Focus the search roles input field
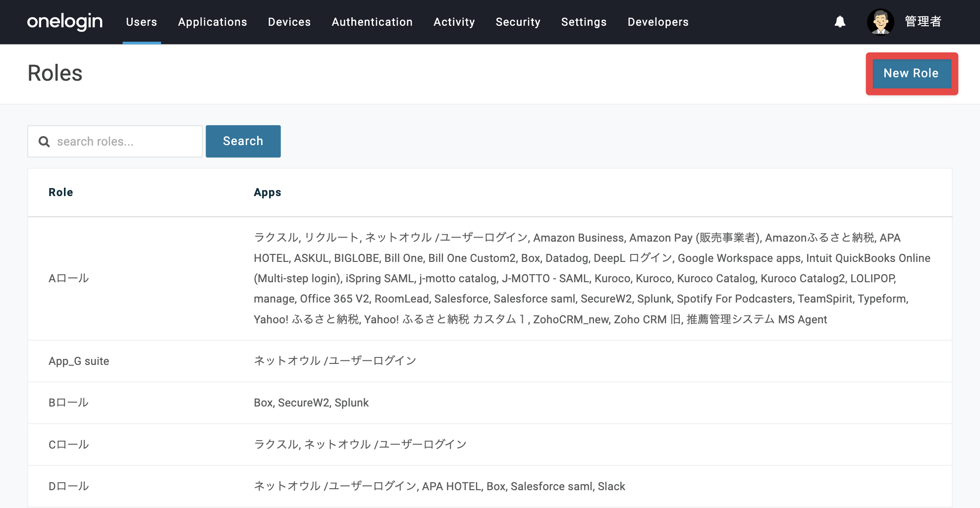The image size is (980, 508). (115, 141)
